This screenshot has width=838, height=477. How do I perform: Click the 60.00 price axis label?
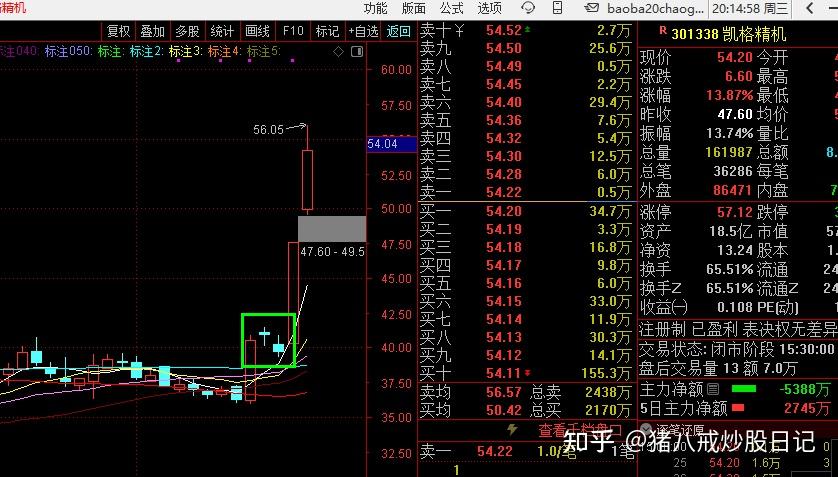[397, 69]
